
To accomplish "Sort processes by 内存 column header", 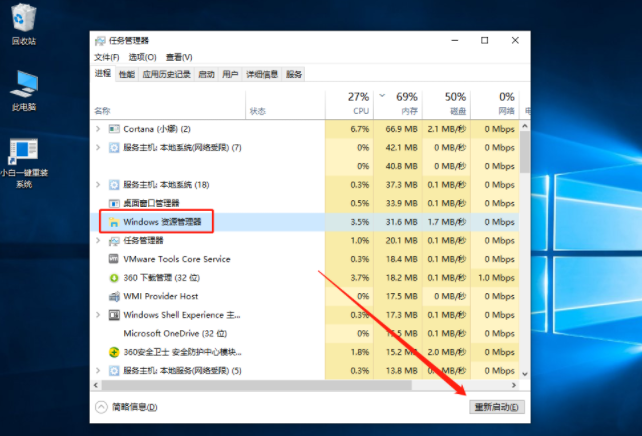I will (x=398, y=105).
